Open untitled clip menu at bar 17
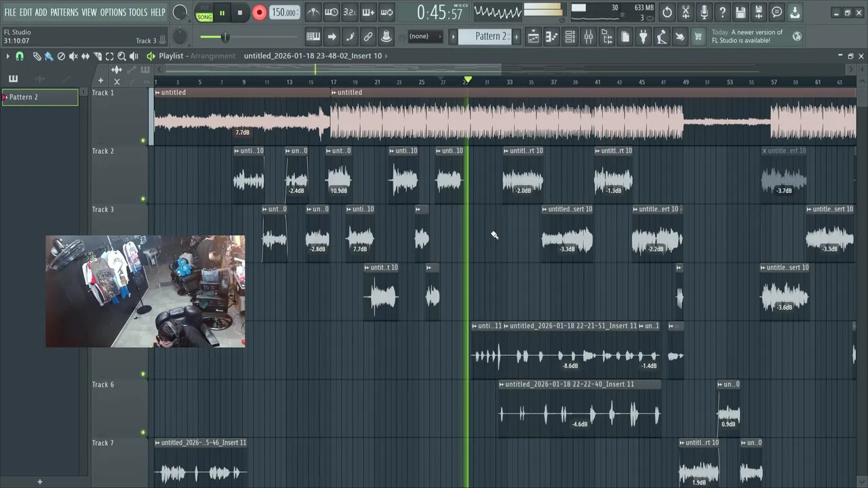The image size is (868, 488). [334, 92]
